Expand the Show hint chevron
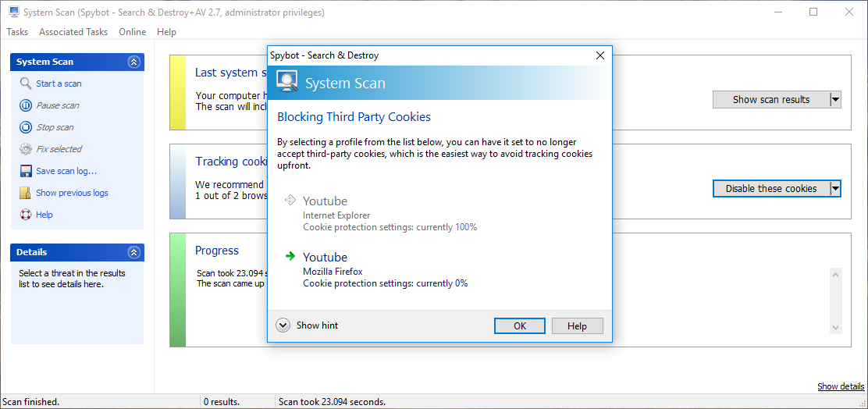Image resolution: width=868 pixels, height=409 pixels. pyautogui.click(x=283, y=325)
